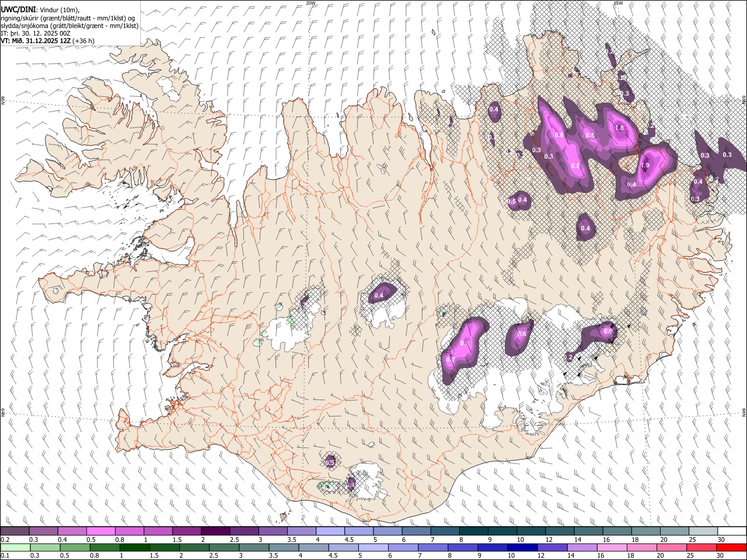Screen dimensions: 747x560
Task: Select the bright pink legend swatch labeled 0.5
Action: (100, 531)
